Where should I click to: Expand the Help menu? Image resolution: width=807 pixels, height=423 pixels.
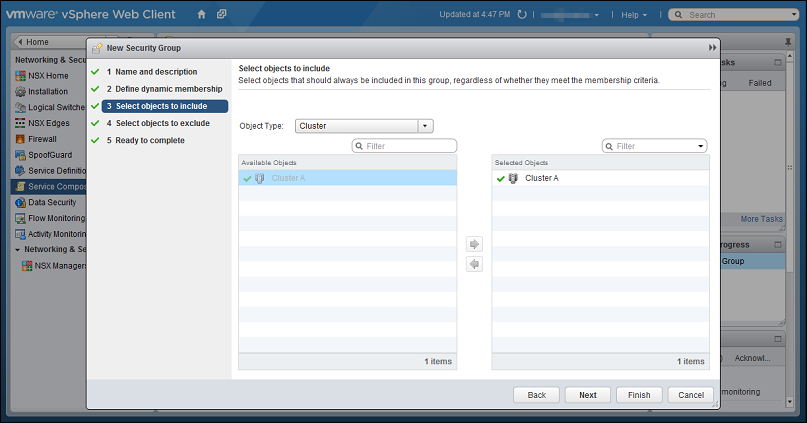tap(634, 15)
